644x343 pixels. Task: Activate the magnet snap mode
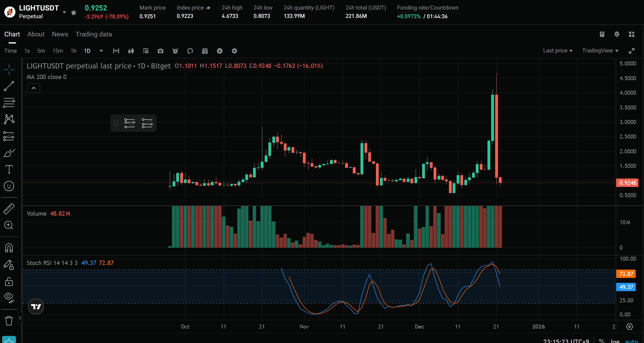[9, 248]
